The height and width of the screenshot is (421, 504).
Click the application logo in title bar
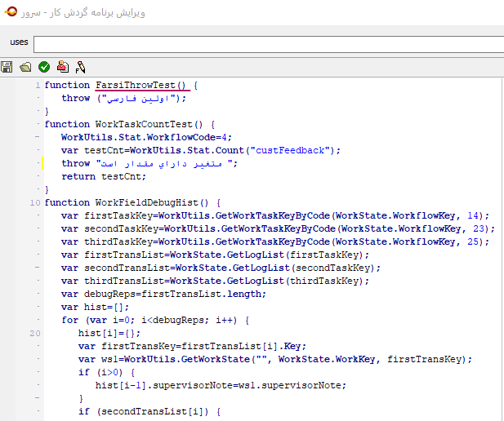tap(11, 11)
